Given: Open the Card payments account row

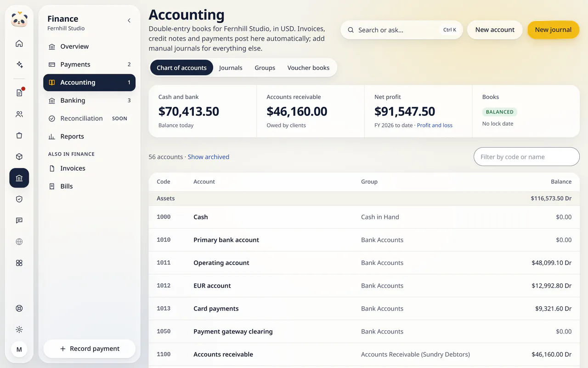Looking at the screenshot, I should [x=364, y=309].
